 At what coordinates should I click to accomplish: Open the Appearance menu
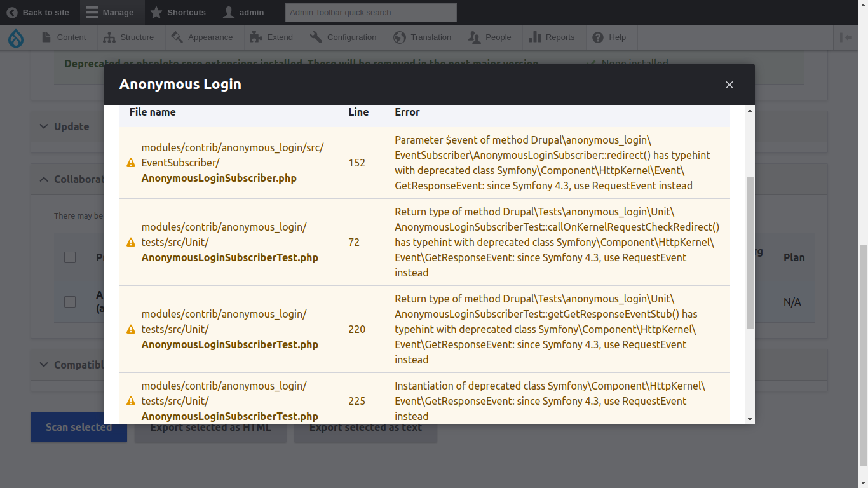202,37
